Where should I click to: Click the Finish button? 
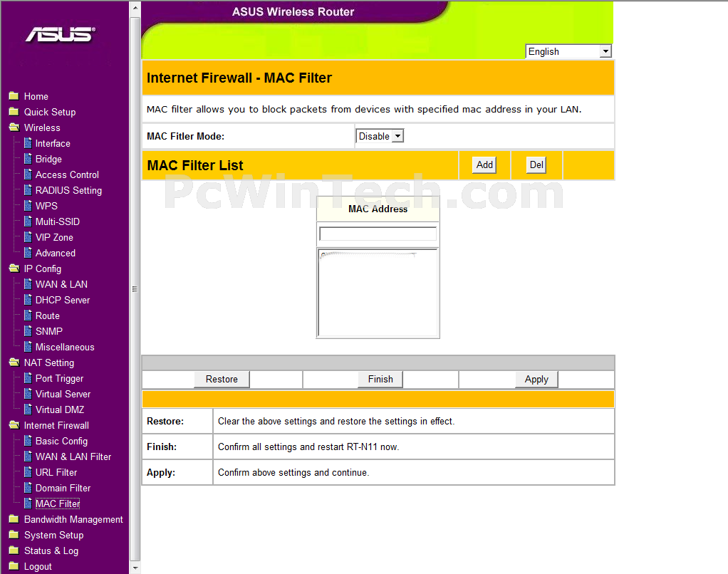(380, 379)
